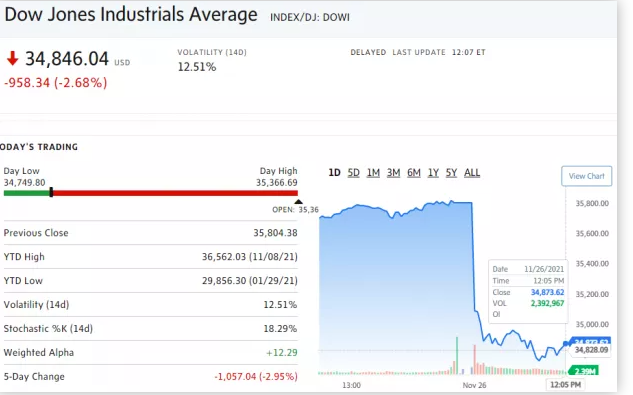Click the green 2.39M volume tag

(584, 371)
